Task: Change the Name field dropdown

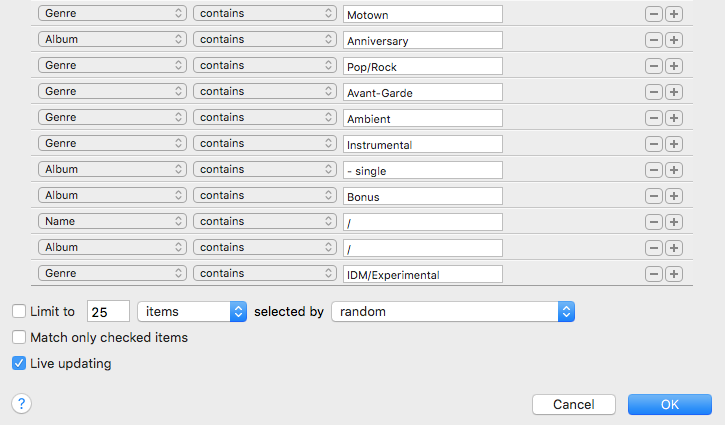Action: click(x=112, y=221)
